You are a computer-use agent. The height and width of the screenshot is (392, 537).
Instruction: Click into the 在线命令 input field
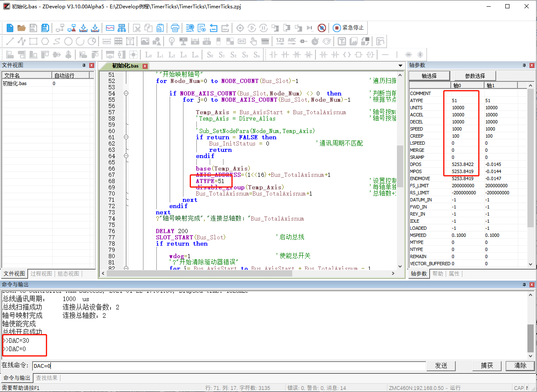(228, 366)
